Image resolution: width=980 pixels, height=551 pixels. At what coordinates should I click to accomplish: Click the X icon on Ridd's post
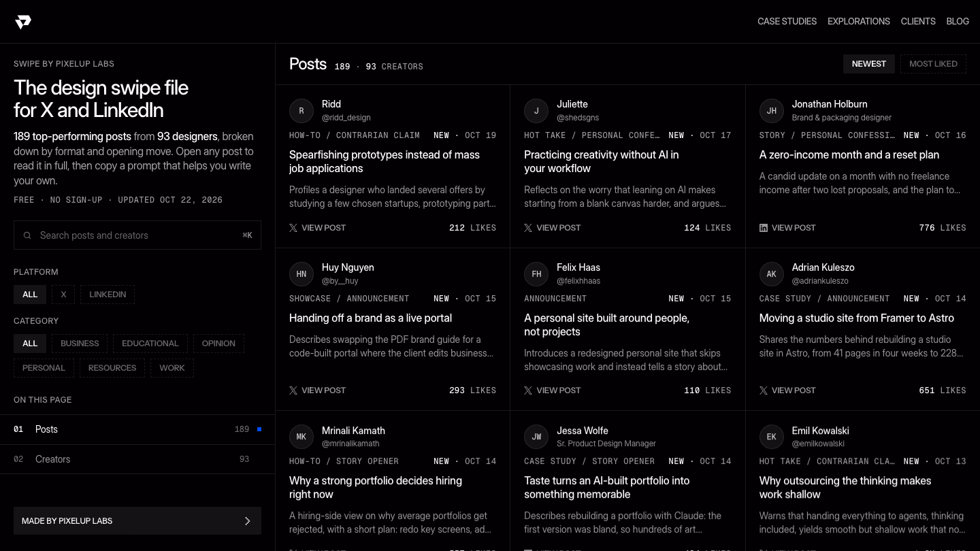293,228
